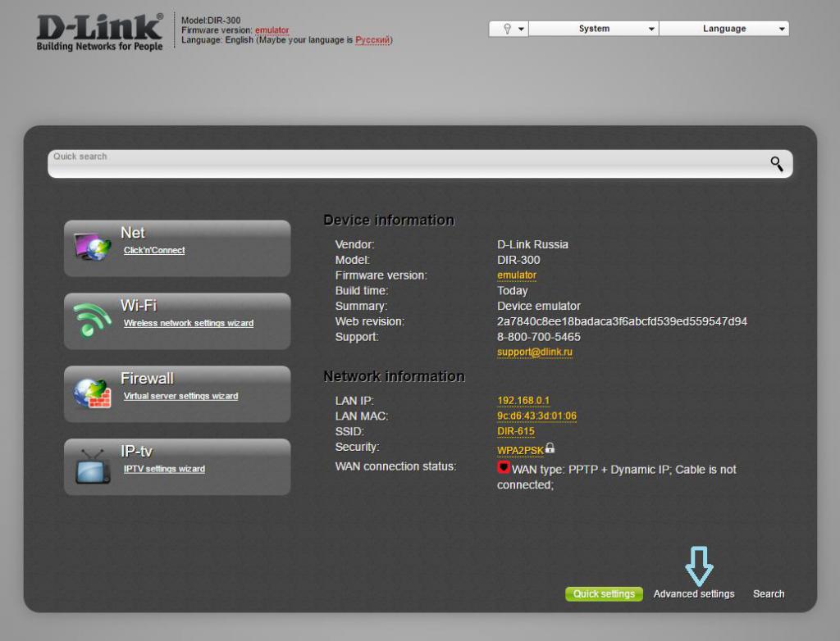The image size is (840, 641).
Task: Click the Model:DIR-300 text in header
Action: point(211,20)
